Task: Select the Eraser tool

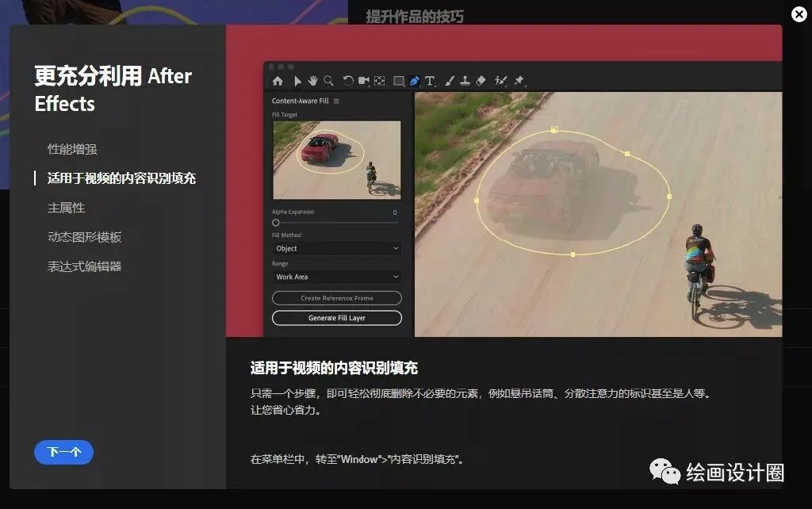Action: click(481, 81)
